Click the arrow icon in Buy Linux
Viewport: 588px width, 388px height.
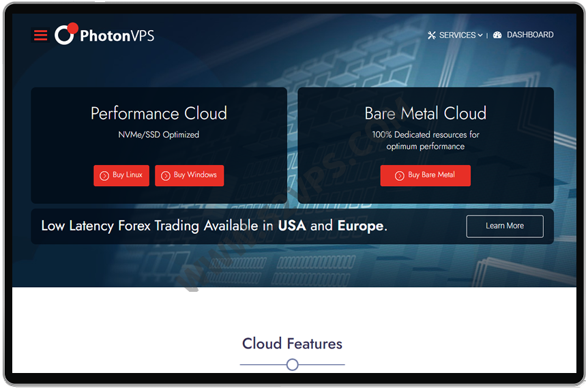click(x=104, y=175)
